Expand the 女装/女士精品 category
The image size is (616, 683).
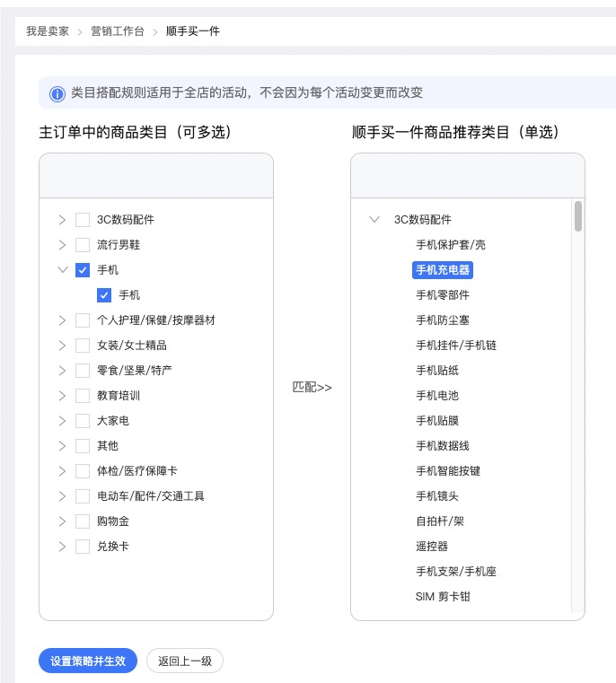(x=62, y=346)
